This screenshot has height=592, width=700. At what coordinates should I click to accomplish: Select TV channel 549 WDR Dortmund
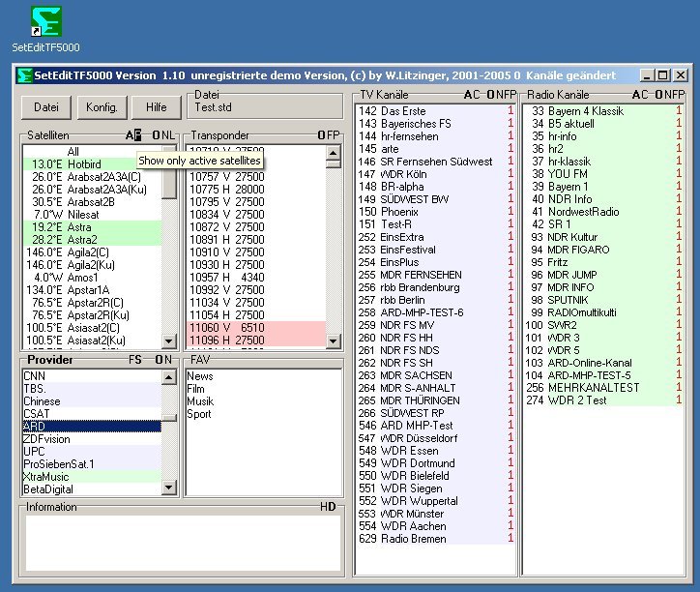coord(436,463)
